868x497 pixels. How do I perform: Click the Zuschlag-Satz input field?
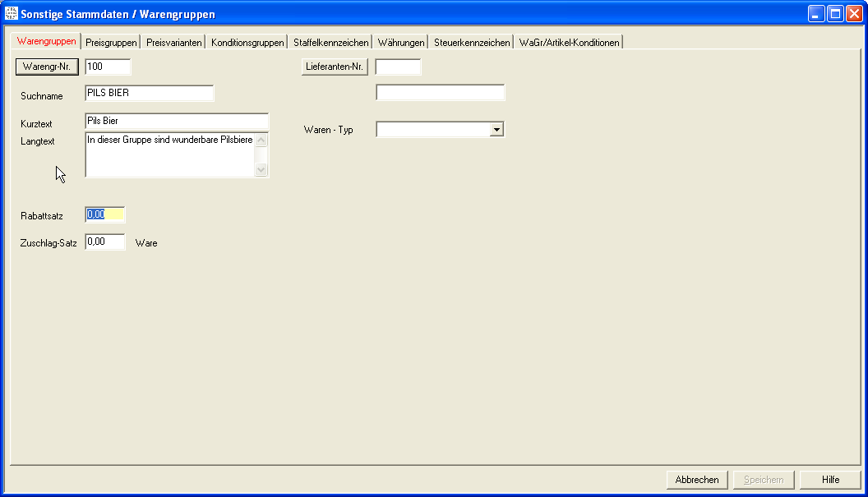[x=105, y=242]
